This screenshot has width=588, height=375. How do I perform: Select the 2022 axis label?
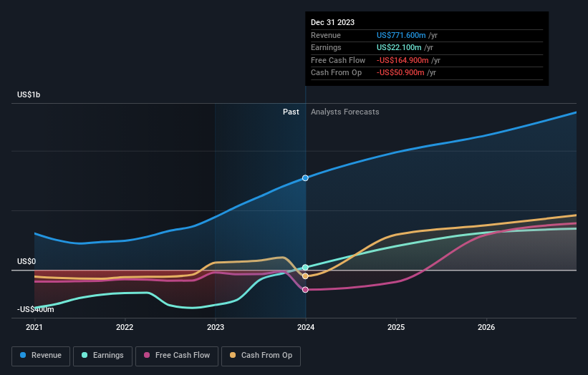point(125,327)
